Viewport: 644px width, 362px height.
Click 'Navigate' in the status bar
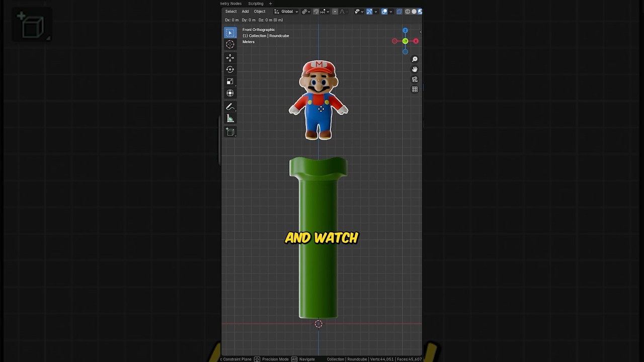coord(307,359)
